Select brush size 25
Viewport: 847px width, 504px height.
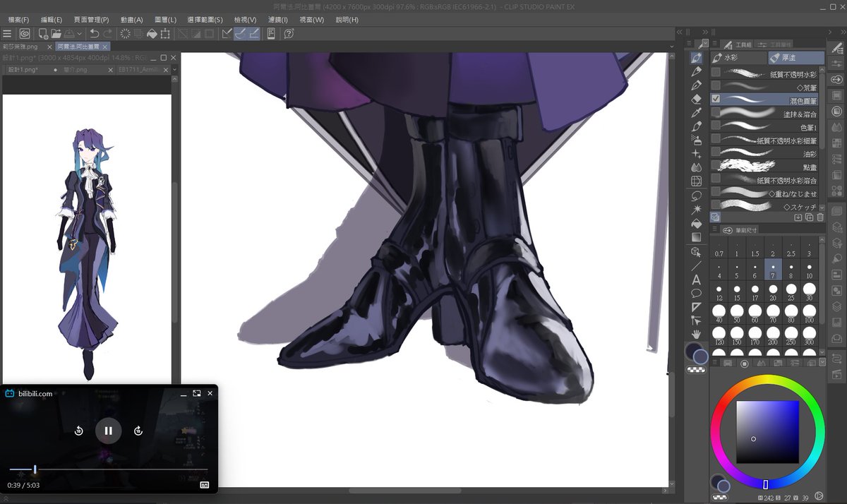click(x=791, y=293)
